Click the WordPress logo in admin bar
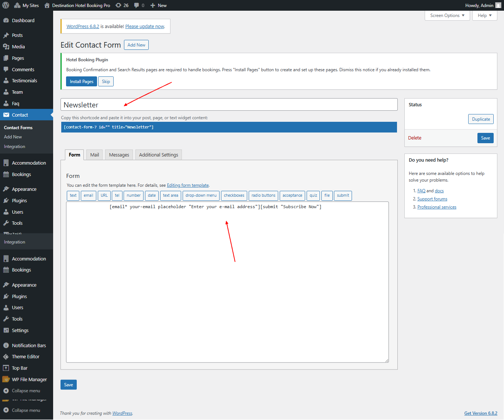 click(x=6, y=5)
